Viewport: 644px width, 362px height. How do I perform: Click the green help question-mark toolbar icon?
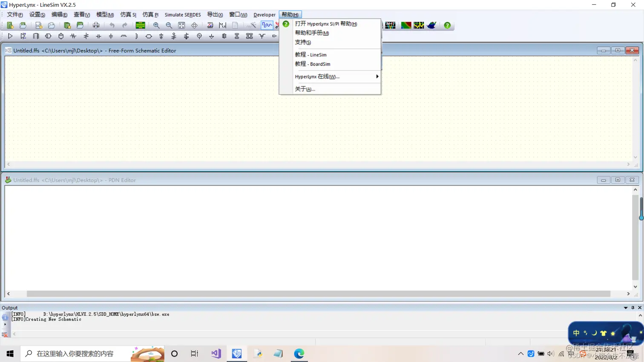[447, 26]
